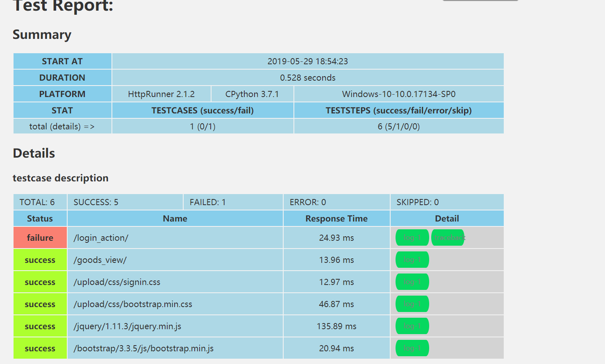The height and width of the screenshot is (364, 605).
Task: Click the Name column header
Action: click(175, 219)
